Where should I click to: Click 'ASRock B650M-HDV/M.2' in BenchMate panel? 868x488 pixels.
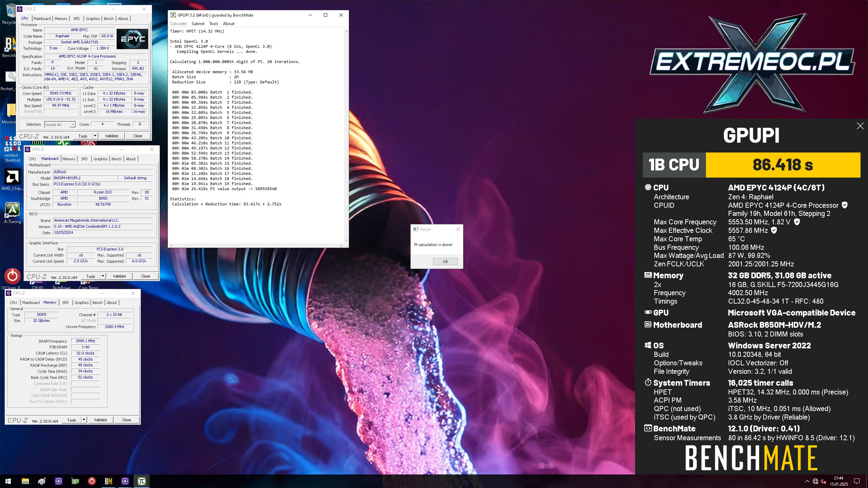774,325
